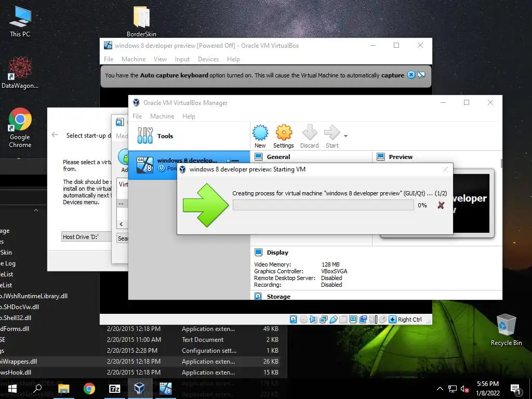
Task: Click USB devices icon in VM status bar
Action: click(334, 320)
